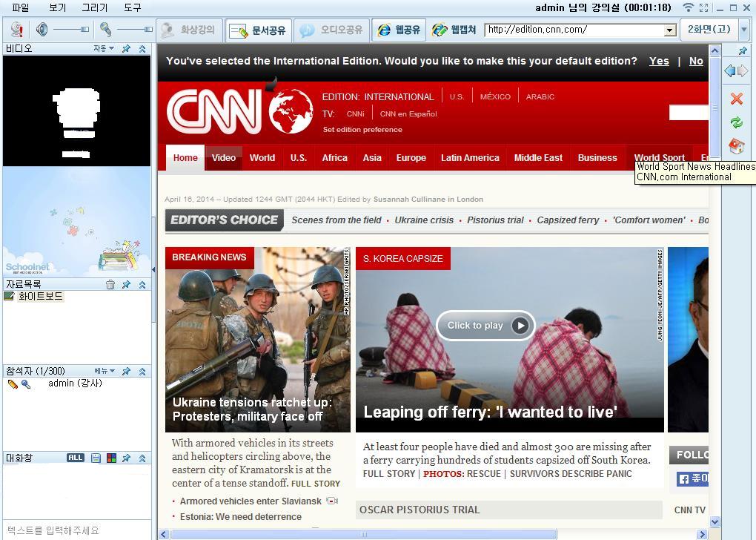Select participant admin (강사)
This screenshot has height=540, width=756.
(x=75, y=383)
